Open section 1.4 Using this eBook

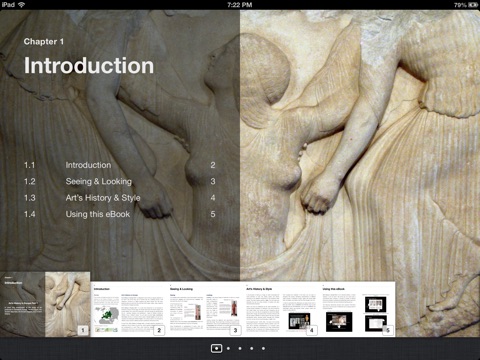119,214
